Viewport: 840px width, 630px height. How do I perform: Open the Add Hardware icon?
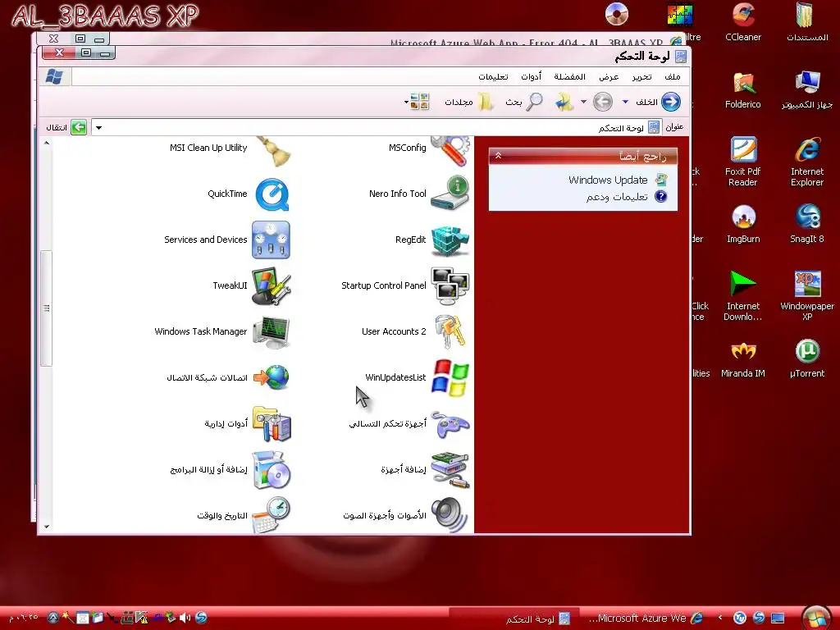coord(450,470)
